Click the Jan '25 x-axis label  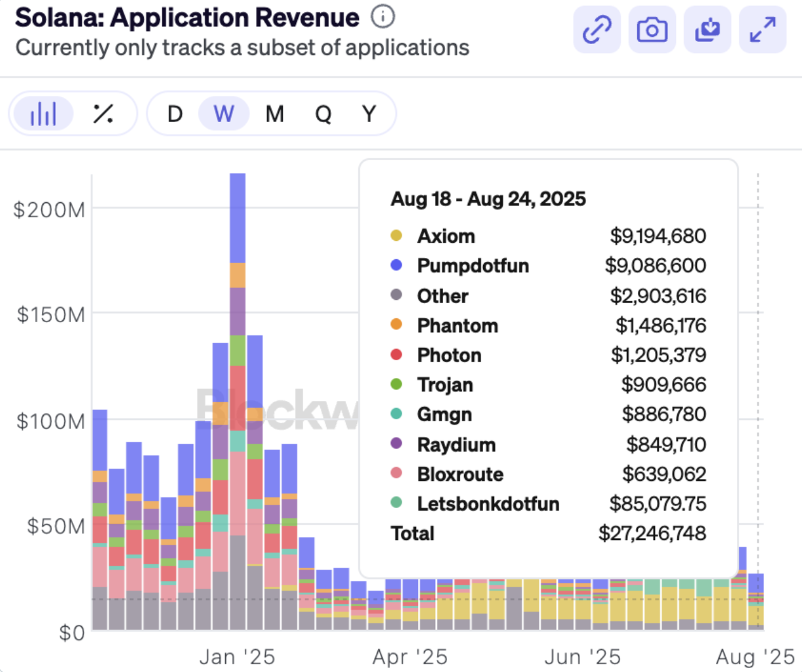(237, 657)
